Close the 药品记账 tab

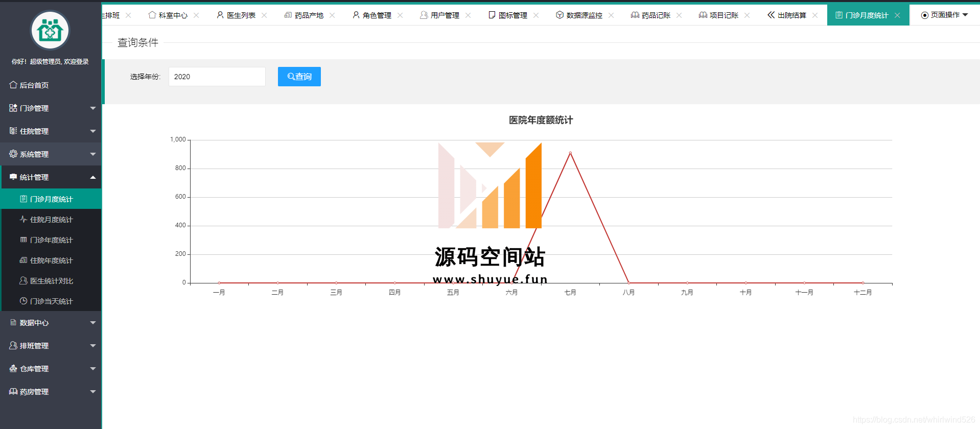pyautogui.click(x=679, y=15)
